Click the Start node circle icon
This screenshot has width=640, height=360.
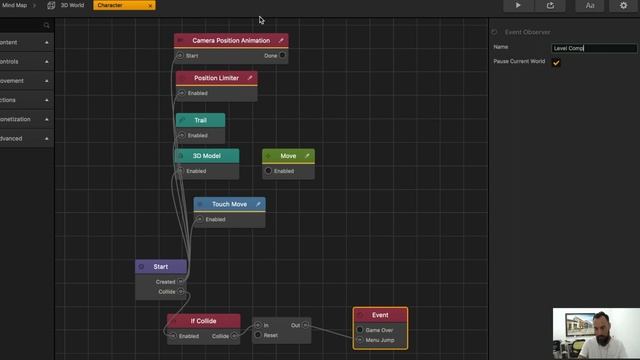pos(141,267)
